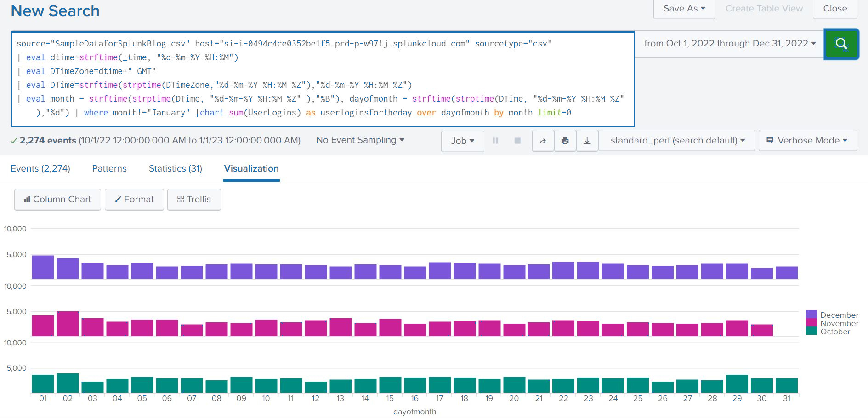Open the No Event Sampling dropdown

point(360,140)
